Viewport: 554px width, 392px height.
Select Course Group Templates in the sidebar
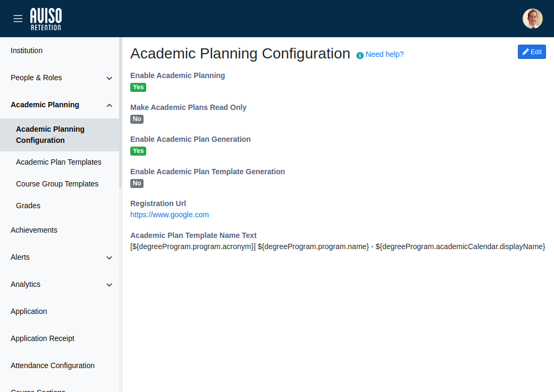click(x=57, y=183)
